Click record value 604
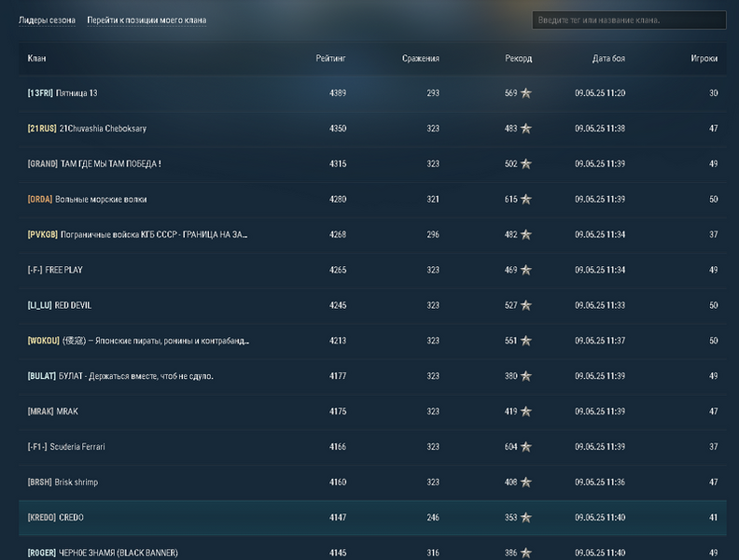The image size is (739, 560). pyautogui.click(x=511, y=447)
